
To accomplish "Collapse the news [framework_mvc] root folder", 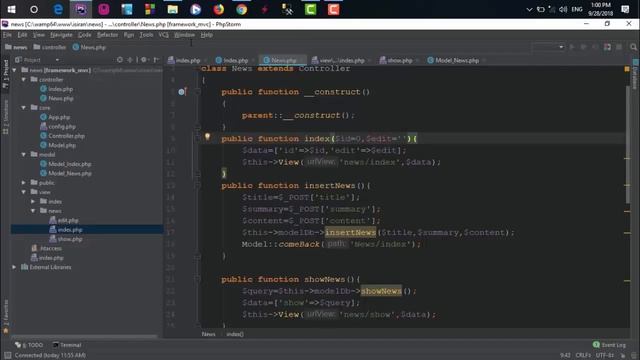I will tap(15, 70).
